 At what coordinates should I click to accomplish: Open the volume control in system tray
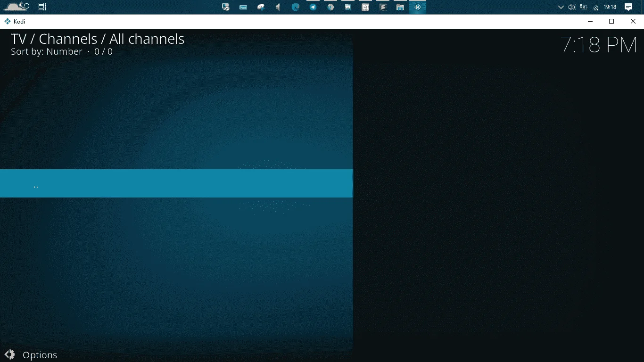click(572, 7)
